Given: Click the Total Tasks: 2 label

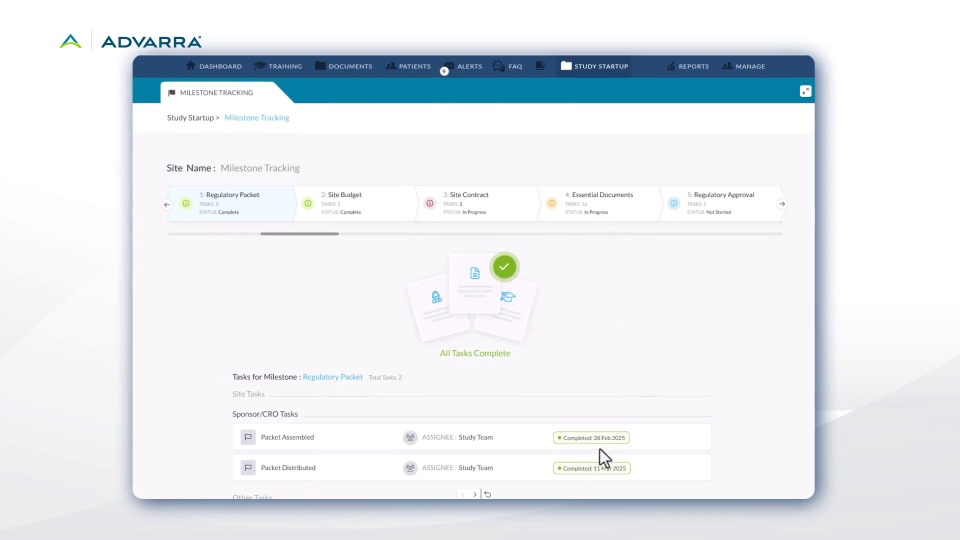Looking at the screenshot, I should (x=385, y=378).
